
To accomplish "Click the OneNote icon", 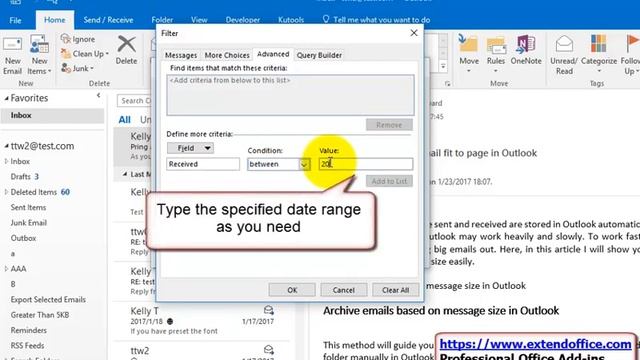I will (x=526, y=44).
